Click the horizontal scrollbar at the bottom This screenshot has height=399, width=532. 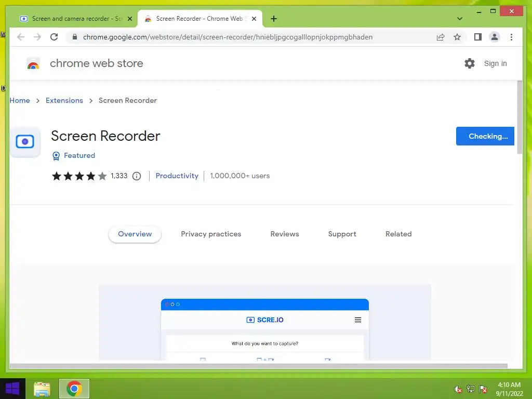[258, 366]
